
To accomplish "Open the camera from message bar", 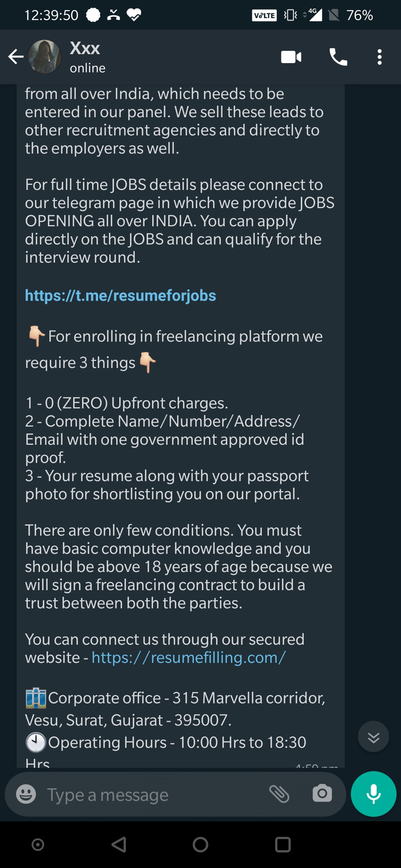I will [x=322, y=793].
